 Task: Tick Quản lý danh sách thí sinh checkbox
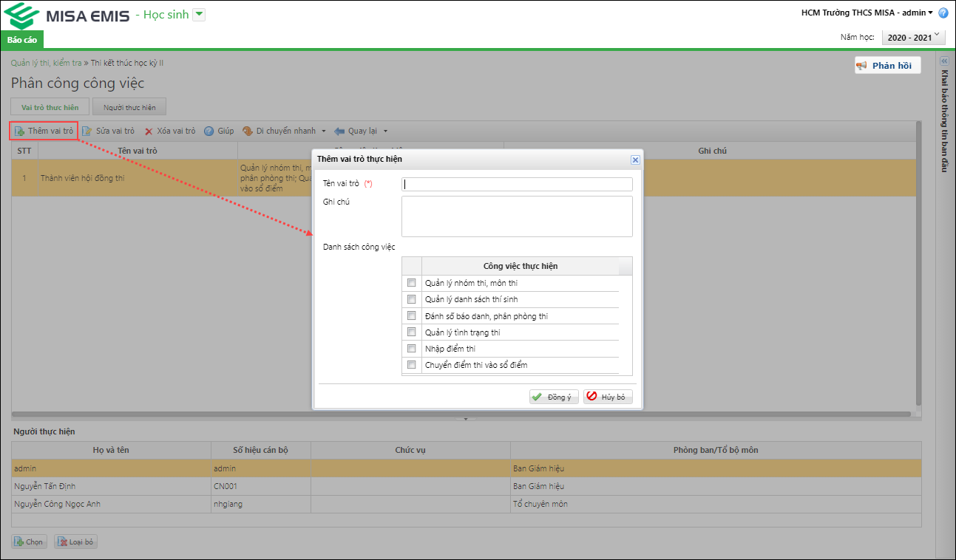click(412, 299)
